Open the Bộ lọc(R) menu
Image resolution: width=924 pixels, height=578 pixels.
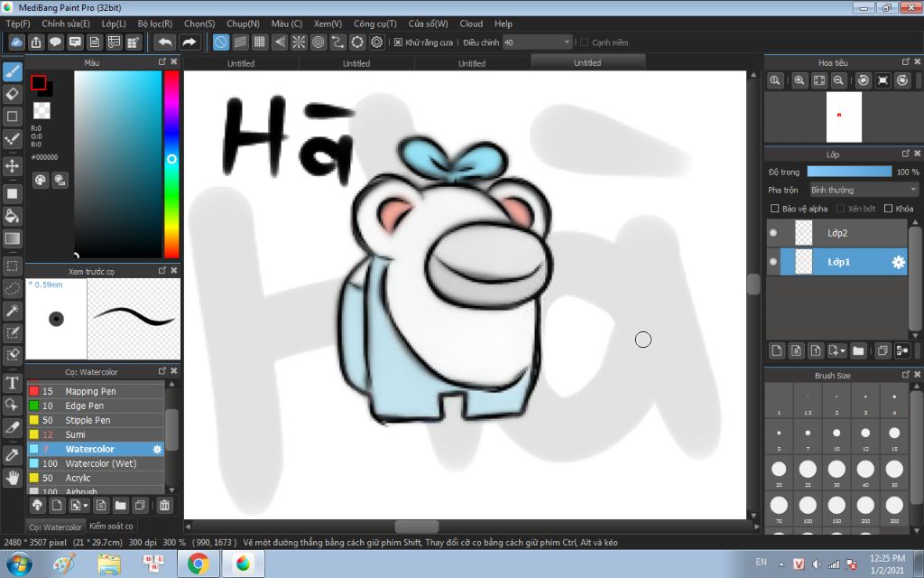tap(155, 23)
